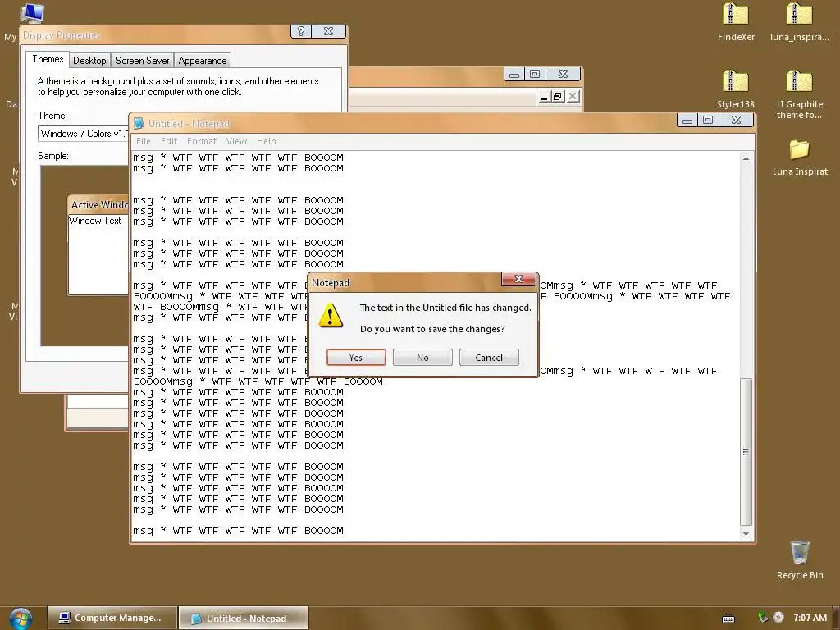Viewport: 840px width, 630px height.
Task: Open the Theme dropdown in Display Properties
Action: point(83,134)
